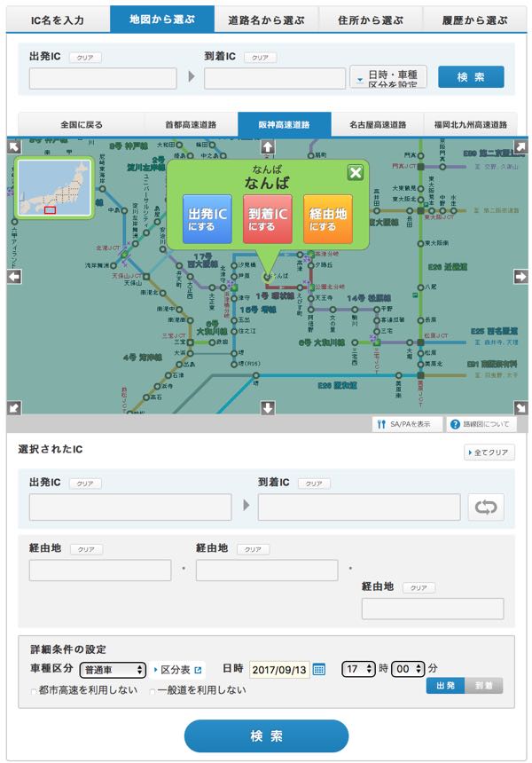Switch the time mode toggle to 到着
Image resolution: width=532 pixels, height=763 pixels.
click(x=484, y=685)
